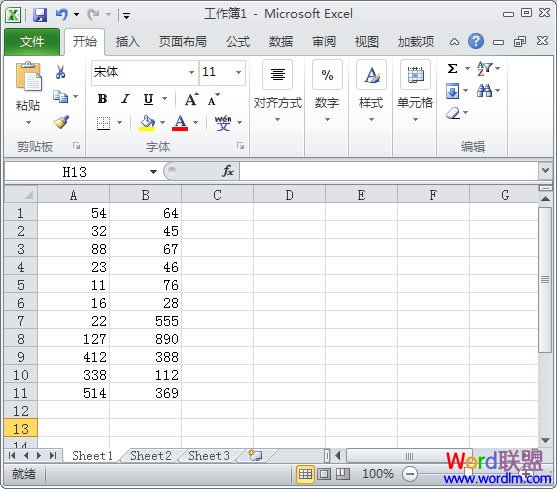The width and height of the screenshot is (557, 489).
Task: Click the Save floppy disk icon
Action: pyautogui.click(x=40, y=15)
